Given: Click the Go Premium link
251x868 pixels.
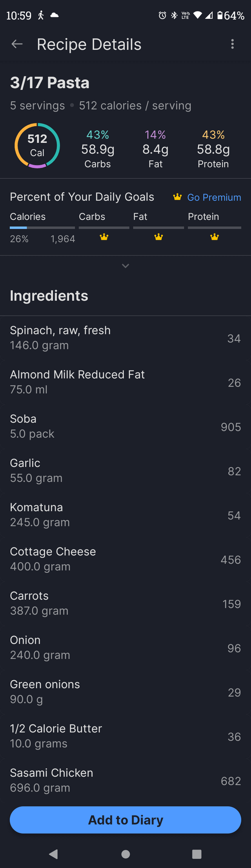Looking at the screenshot, I should click(x=214, y=197).
